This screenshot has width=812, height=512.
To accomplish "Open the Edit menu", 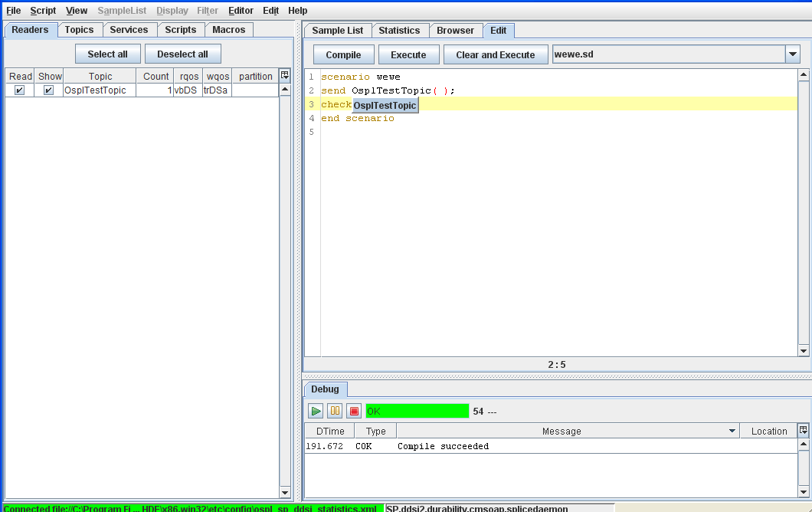I will pos(271,11).
